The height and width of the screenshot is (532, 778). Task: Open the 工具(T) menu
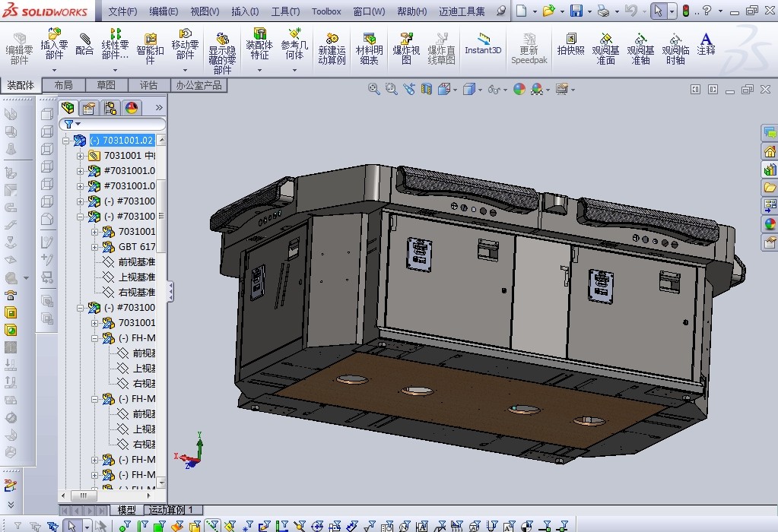tap(285, 11)
